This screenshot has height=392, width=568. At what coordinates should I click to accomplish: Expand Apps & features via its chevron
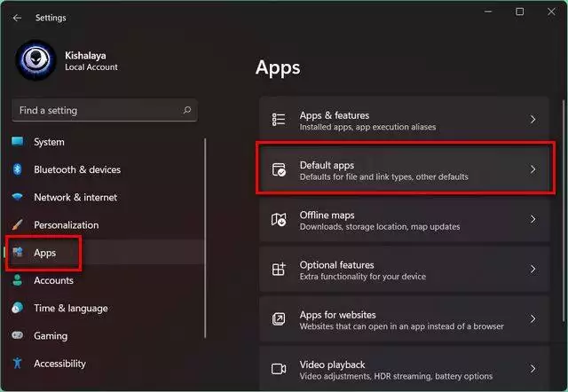tap(532, 120)
